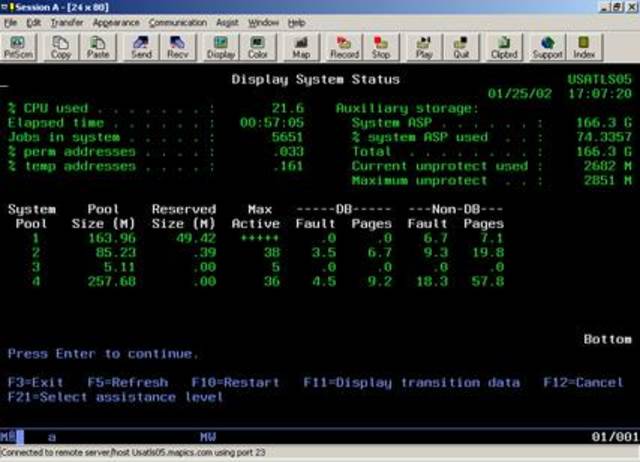Click maximum unprotect value 2851 M
The image size is (640, 462).
[x=608, y=180]
